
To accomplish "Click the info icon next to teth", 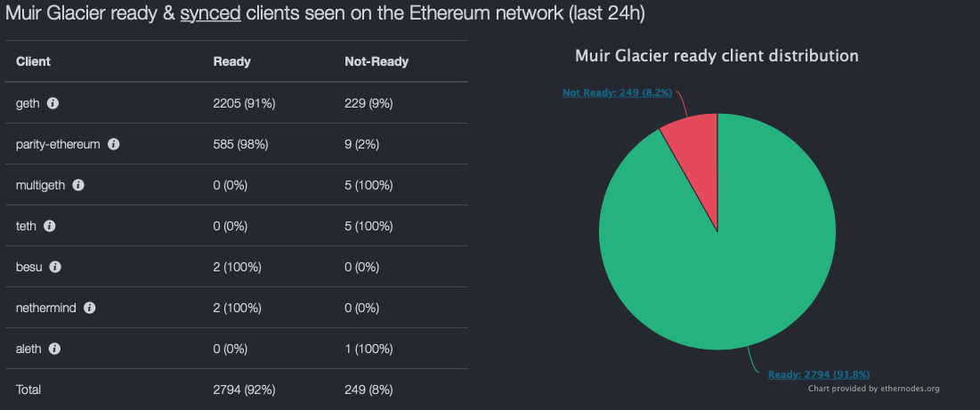I will pyautogui.click(x=50, y=226).
